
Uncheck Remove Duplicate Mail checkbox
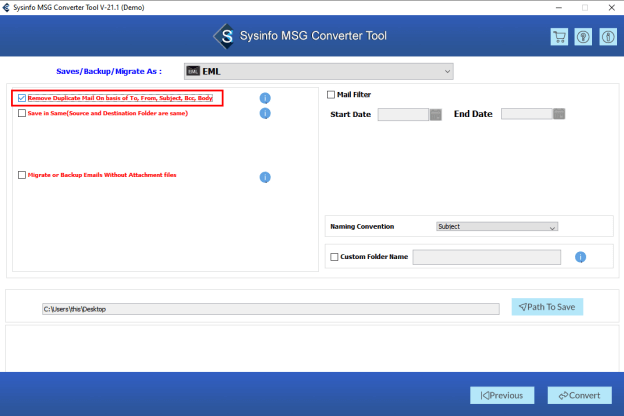22,98
